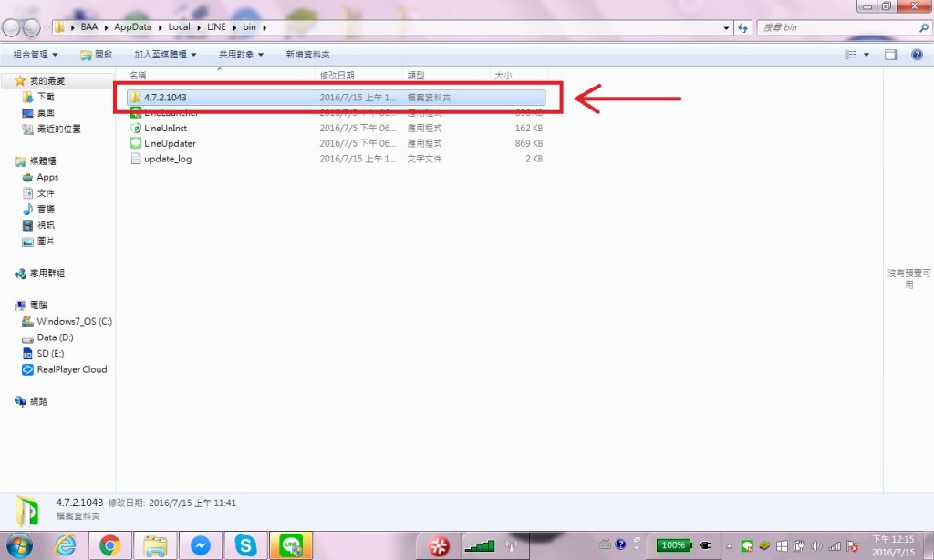
Task: Open the volume speaker tray icon
Action: tap(816, 545)
